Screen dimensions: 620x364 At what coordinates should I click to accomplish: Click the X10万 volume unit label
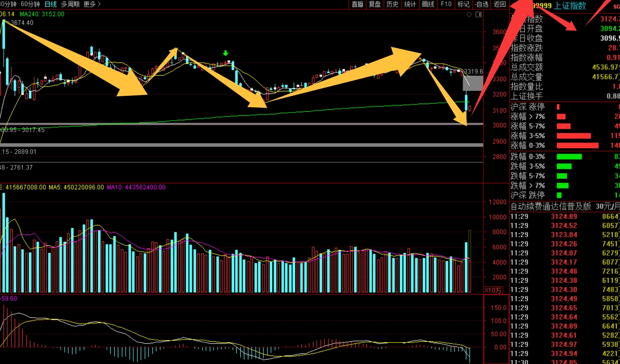493,290
